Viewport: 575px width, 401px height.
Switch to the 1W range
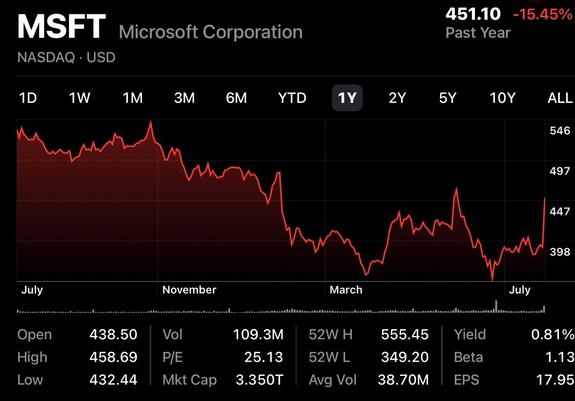coord(80,98)
